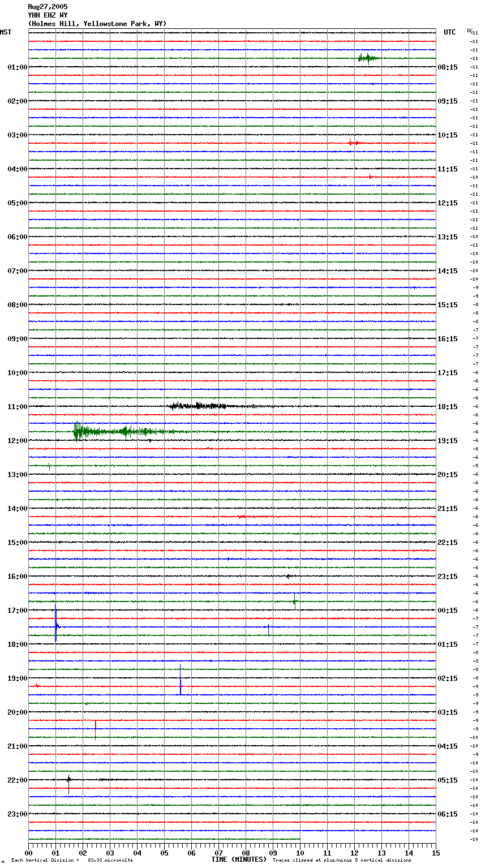The width and height of the screenshot is (481, 868).
Task: Click the 19:15 UTC row label
Action: tap(448, 441)
